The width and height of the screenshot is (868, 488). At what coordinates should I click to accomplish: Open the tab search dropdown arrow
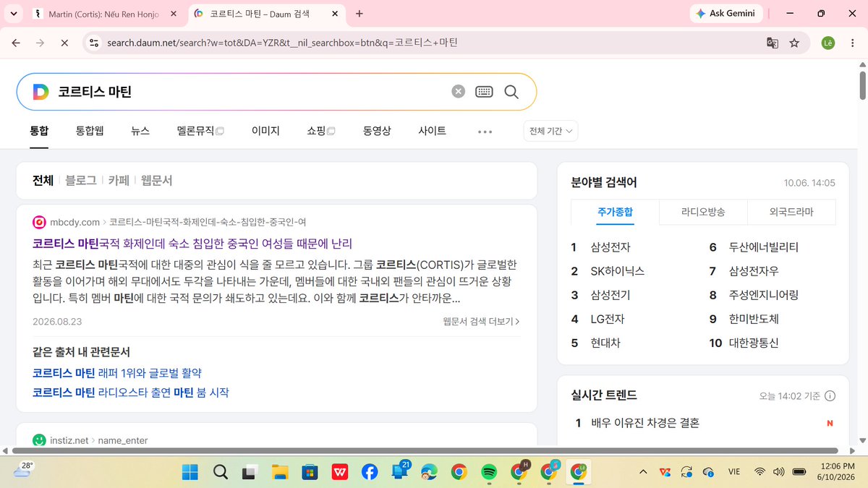(14, 13)
